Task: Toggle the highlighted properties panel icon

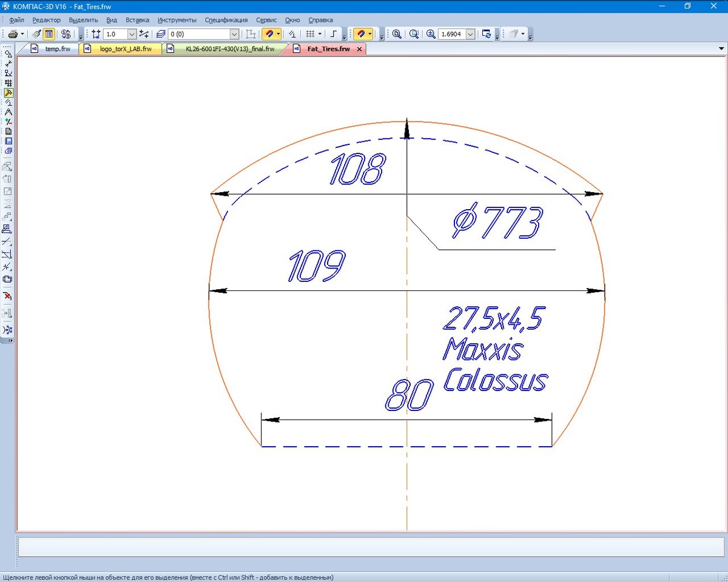Action: 49,34
